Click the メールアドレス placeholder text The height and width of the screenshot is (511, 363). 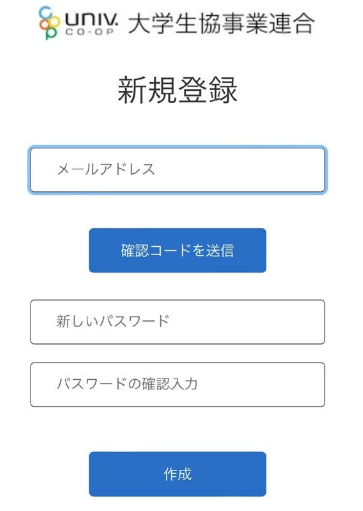(x=106, y=169)
